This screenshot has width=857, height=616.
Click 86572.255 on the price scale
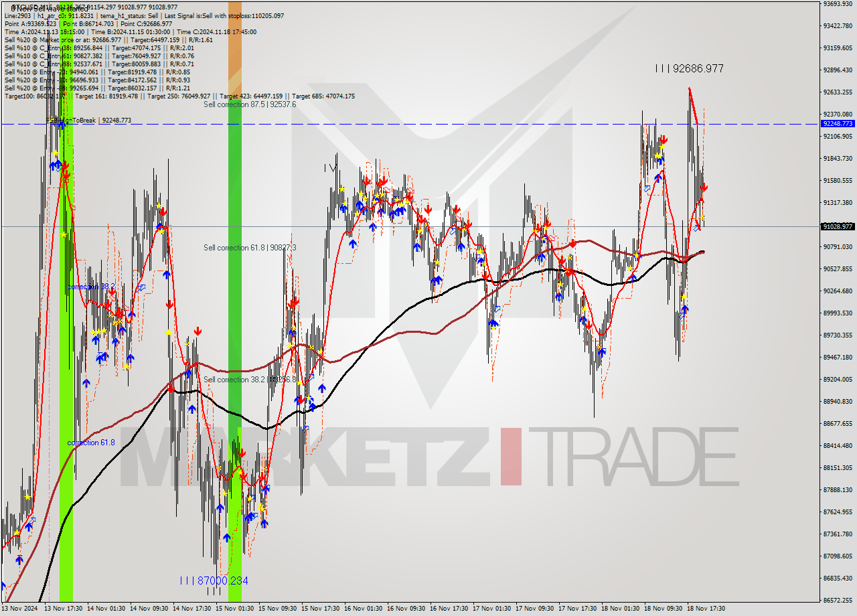(x=838, y=600)
